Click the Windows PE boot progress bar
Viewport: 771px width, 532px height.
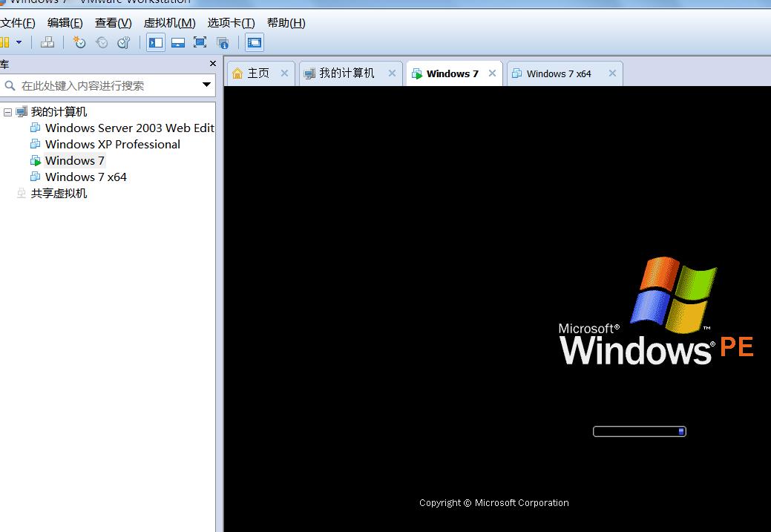click(x=639, y=431)
